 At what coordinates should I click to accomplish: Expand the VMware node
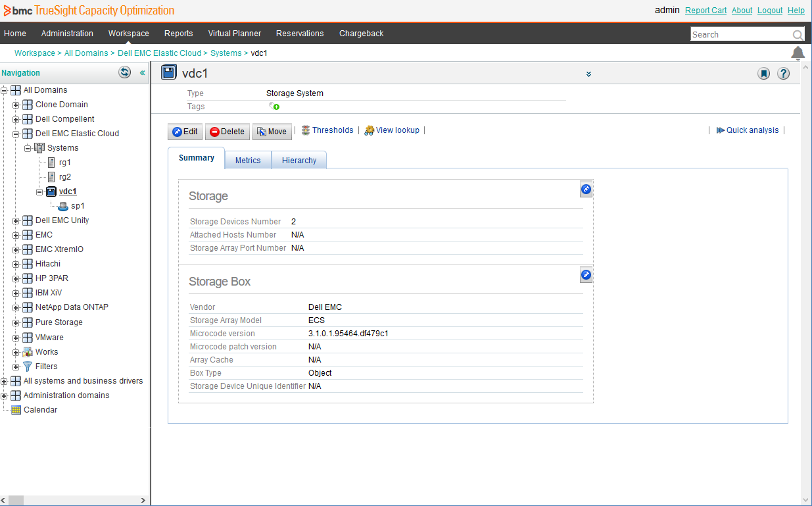[16, 338]
